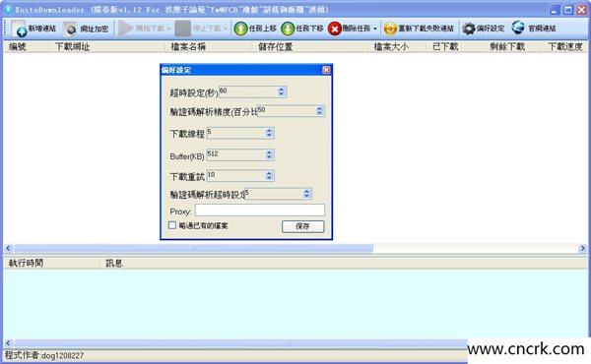Click the 訊息 column header in log panel
591x364 pixels.
tap(343, 263)
